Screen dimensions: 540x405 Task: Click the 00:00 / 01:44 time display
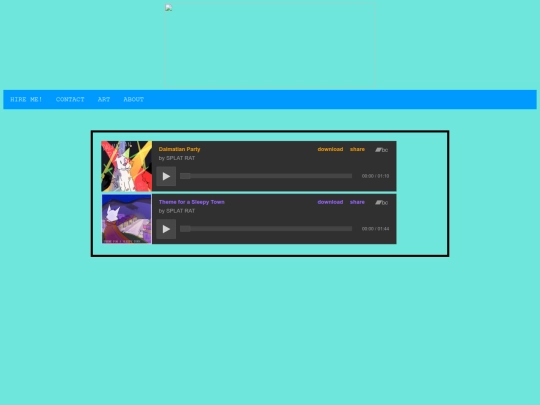click(x=375, y=229)
